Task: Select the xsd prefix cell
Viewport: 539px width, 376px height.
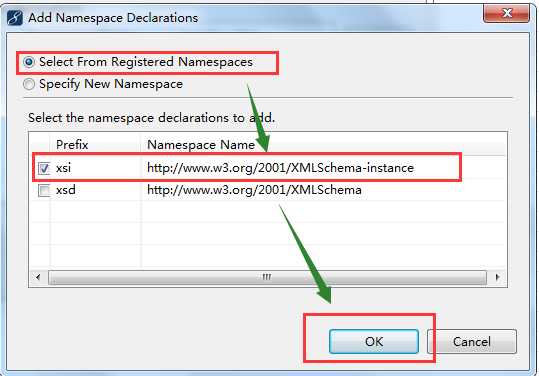Action: (66, 190)
